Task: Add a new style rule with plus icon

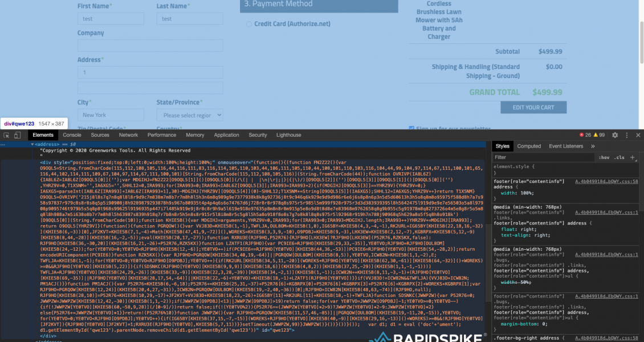Action: [632, 157]
